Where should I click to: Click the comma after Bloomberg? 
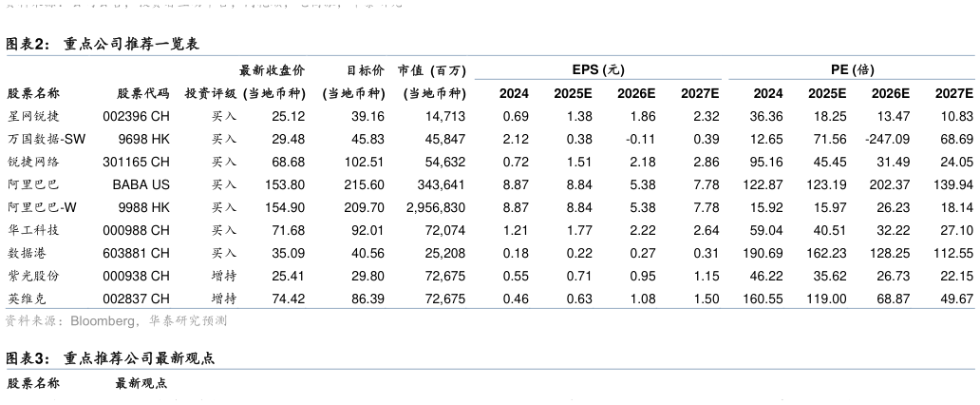pos(140,323)
